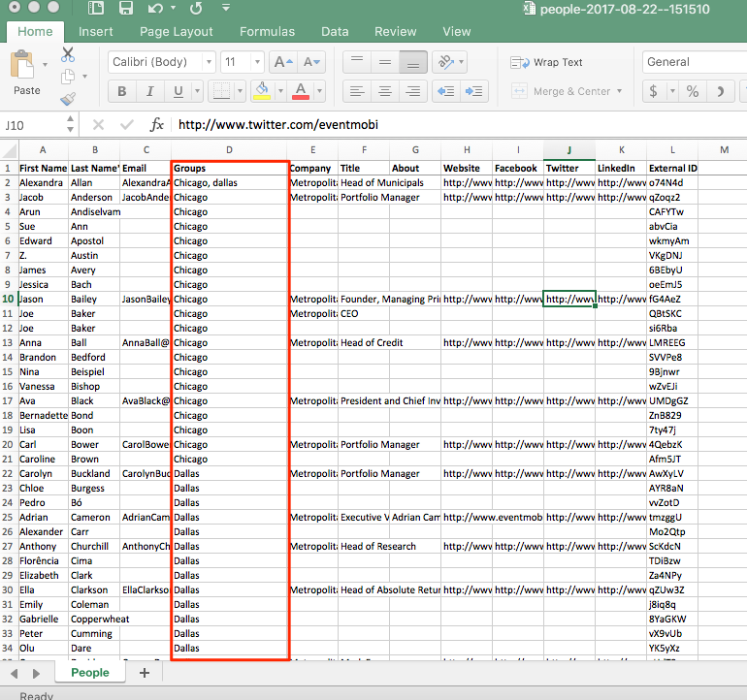Expand the Merge & Center arrow
Image resolution: width=747 pixels, height=700 pixels.
tap(619, 91)
